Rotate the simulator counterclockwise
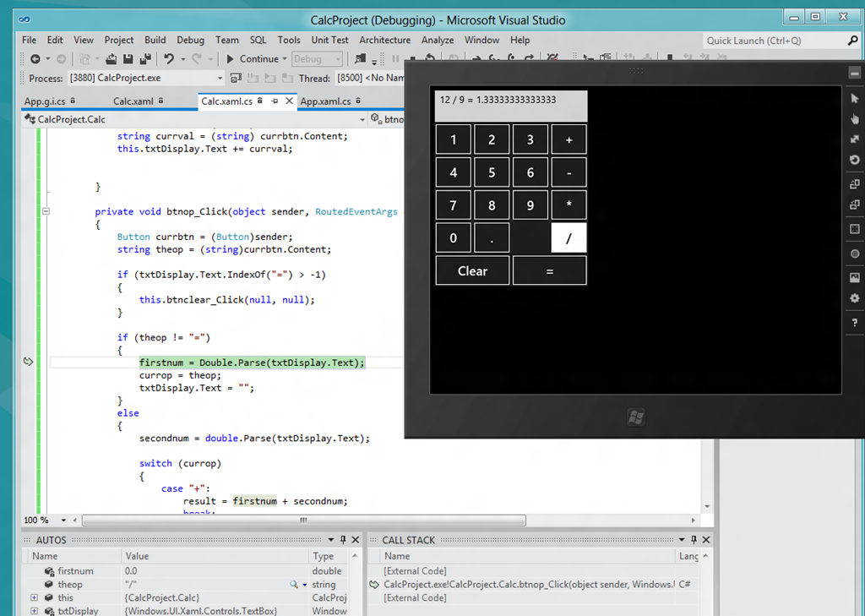Viewport: 865px width, 616px height. pyautogui.click(x=855, y=204)
